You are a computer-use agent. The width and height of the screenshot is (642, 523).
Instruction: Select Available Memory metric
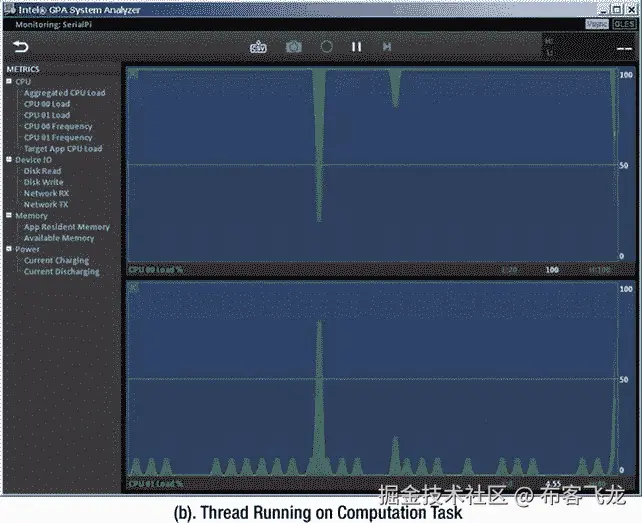pyautogui.click(x=59, y=238)
